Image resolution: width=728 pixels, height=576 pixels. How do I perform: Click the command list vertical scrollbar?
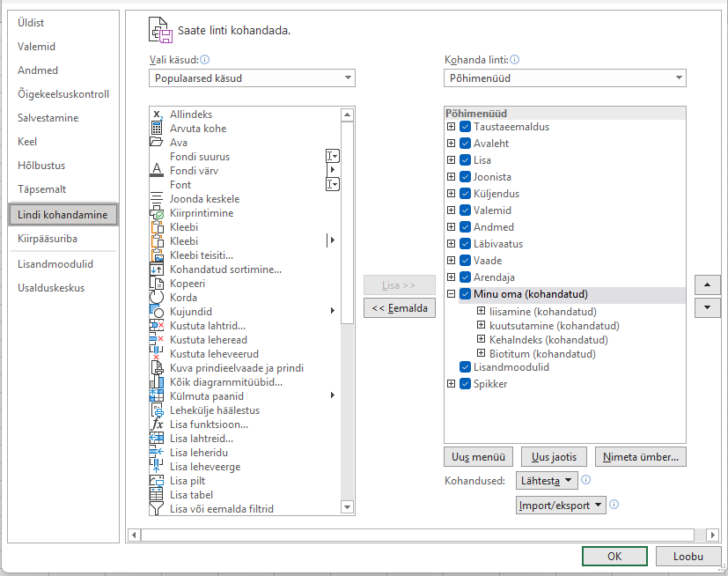[x=348, y=308]
